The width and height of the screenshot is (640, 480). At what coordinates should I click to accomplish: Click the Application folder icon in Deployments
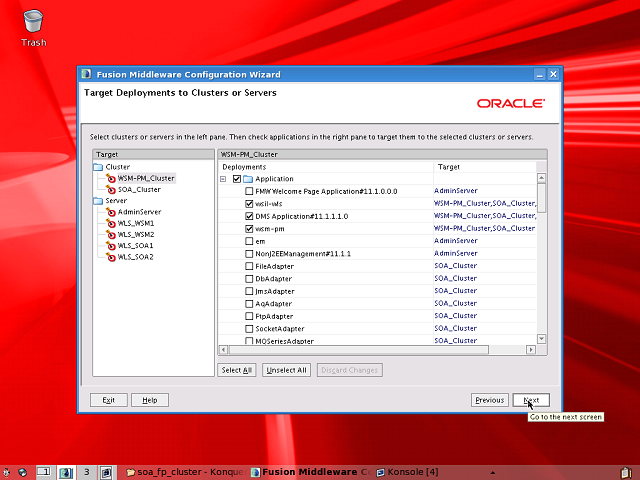tap(248, 179)
